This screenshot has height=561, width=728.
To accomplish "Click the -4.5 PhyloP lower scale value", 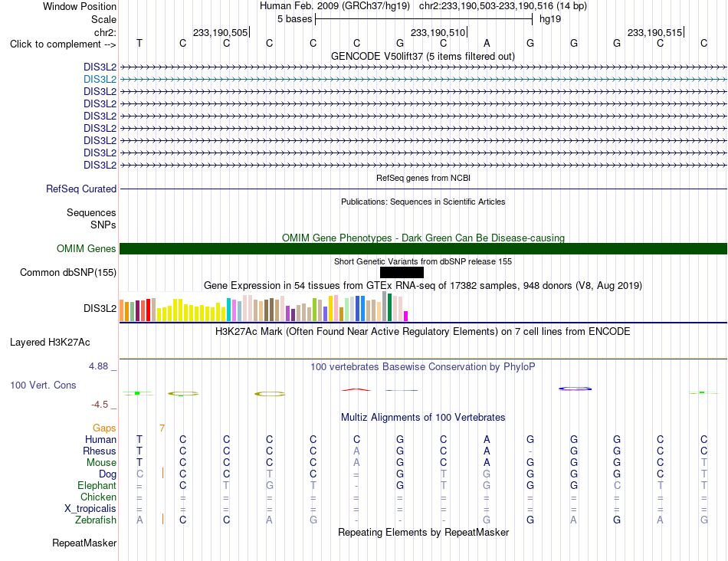I will (100, 405).
